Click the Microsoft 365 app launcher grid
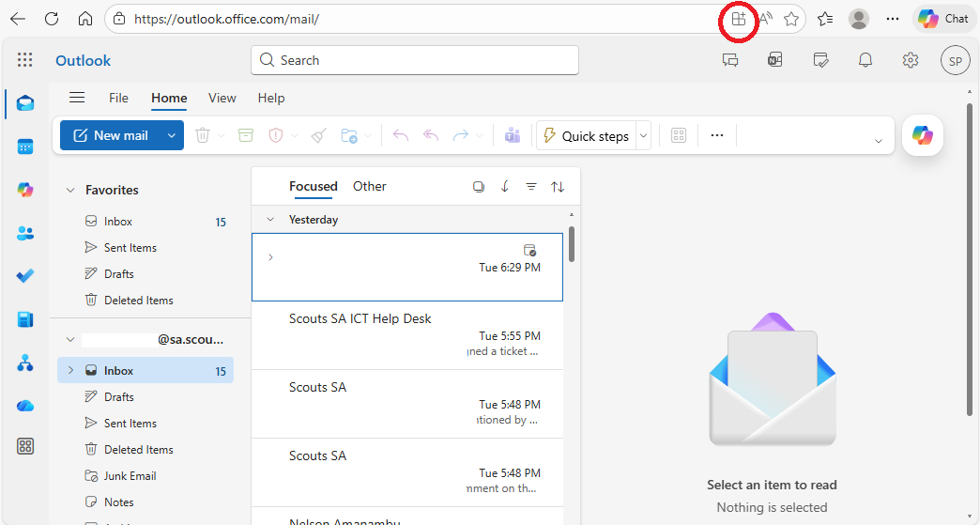This screenshot has height=525, width=980. [x=25, y=60]
